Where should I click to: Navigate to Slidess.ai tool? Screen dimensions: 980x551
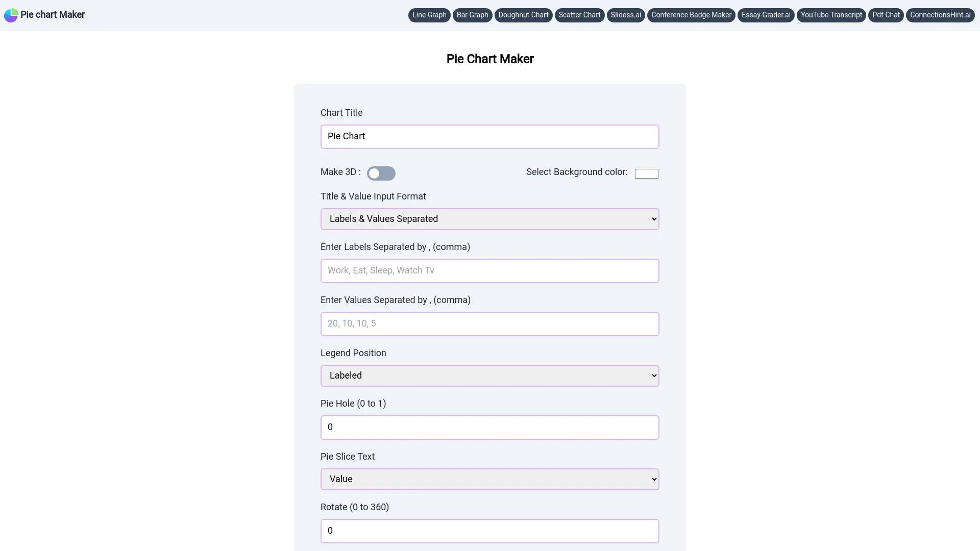(x=625, y=15)
